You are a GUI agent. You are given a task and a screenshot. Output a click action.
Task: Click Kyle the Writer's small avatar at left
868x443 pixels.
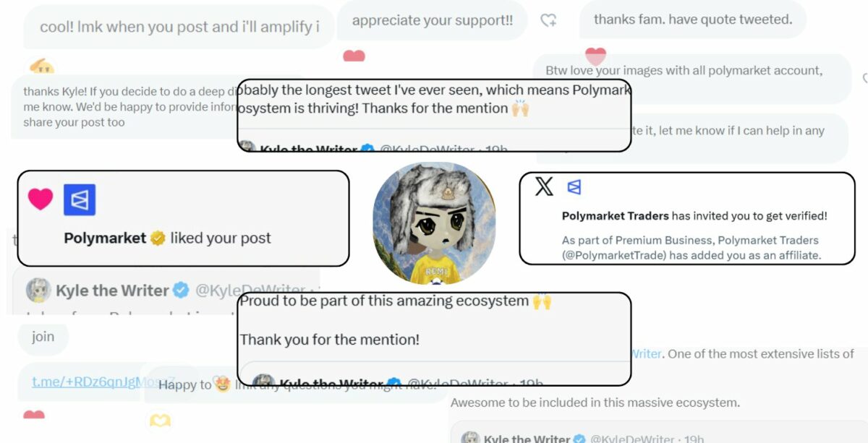pos(38,290)
